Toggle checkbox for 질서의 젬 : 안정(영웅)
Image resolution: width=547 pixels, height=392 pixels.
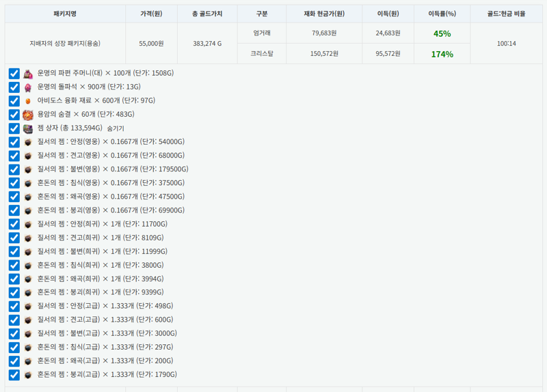point(14,142)
